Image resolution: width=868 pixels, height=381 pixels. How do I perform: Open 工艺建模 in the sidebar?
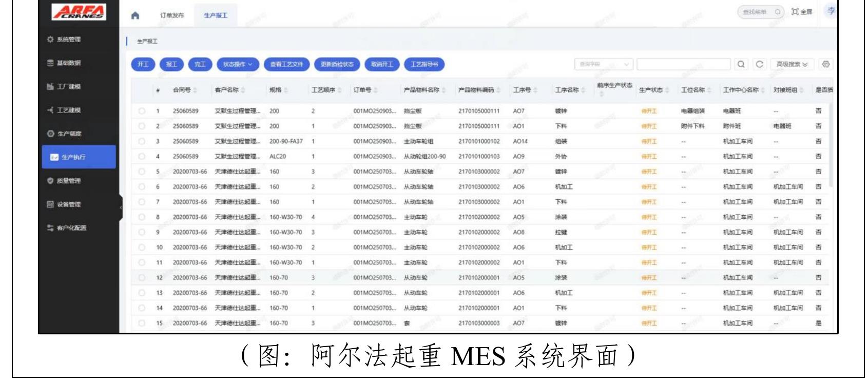(69, 110)
